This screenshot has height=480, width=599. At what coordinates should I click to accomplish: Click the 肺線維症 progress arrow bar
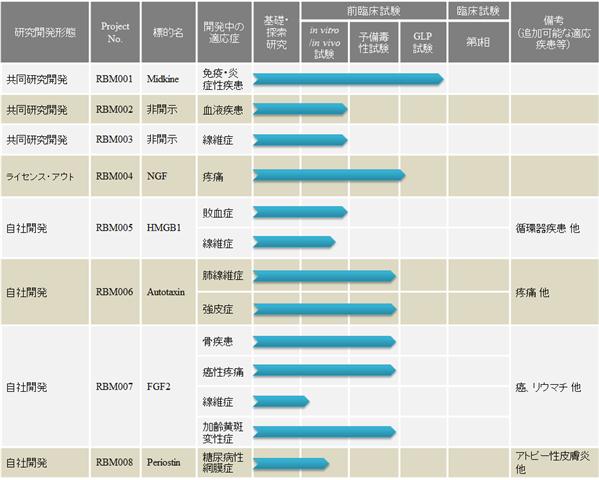click(324, 276)
